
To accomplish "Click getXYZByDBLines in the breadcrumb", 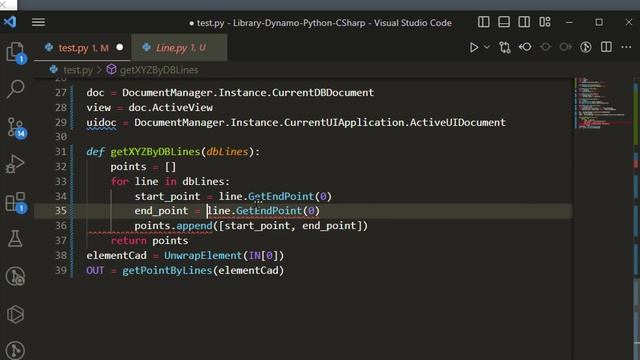I will pyautogui.click(x=159, y=70).
